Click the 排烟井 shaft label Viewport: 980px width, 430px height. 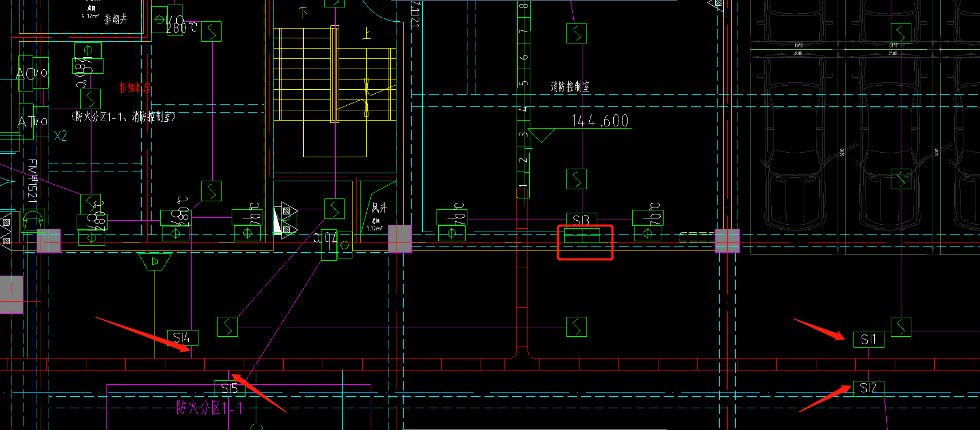116,19
